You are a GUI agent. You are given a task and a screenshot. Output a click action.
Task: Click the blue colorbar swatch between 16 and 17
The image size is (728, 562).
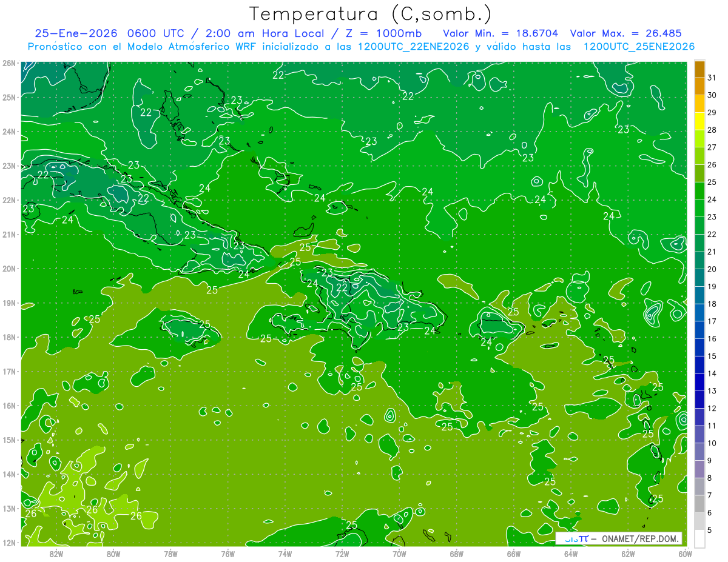[699, 330]
